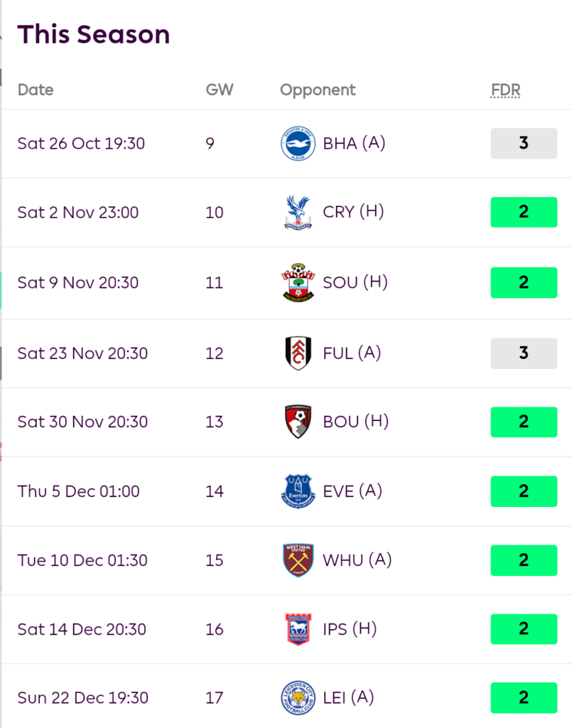This screenshot has height=728, width=572.
Task: Click the West Ham crest icon
Action: tap(298, 560)
